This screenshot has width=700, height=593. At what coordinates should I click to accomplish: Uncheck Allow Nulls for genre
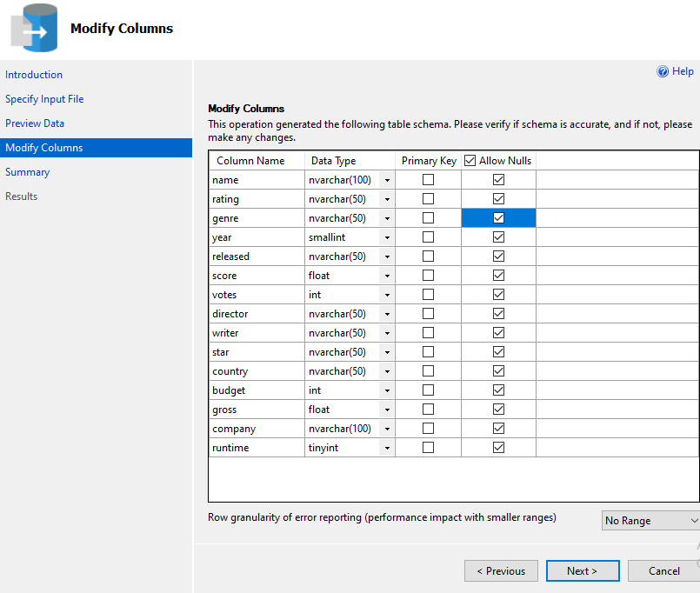coord(498,217)
